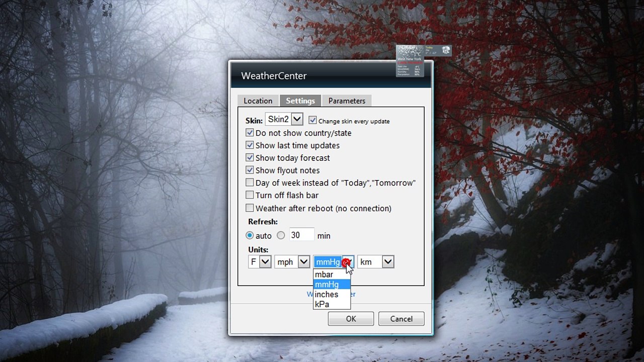The image size is (644, 362).
Task: Select the custom minutes refresh radio button
Action: click(x=281, y=235)
